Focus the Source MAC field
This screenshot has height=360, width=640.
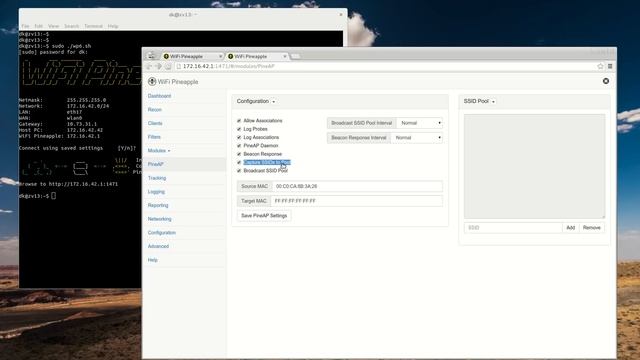357,186
